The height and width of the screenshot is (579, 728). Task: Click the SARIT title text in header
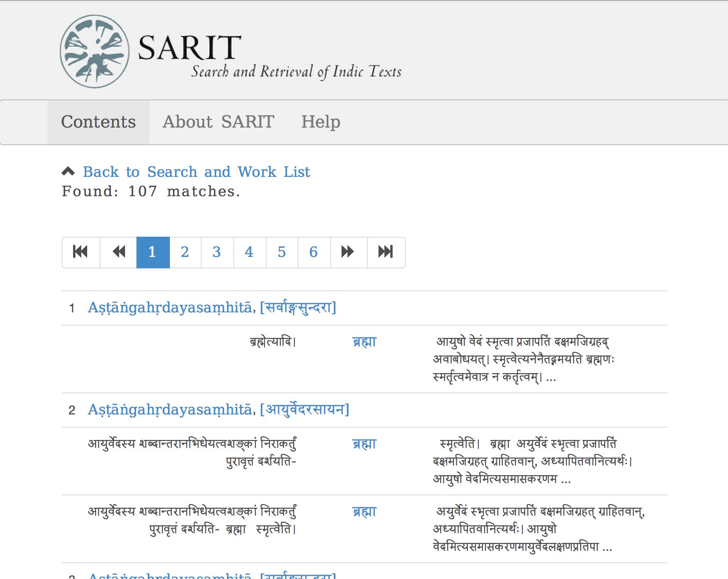coord(189,48)
